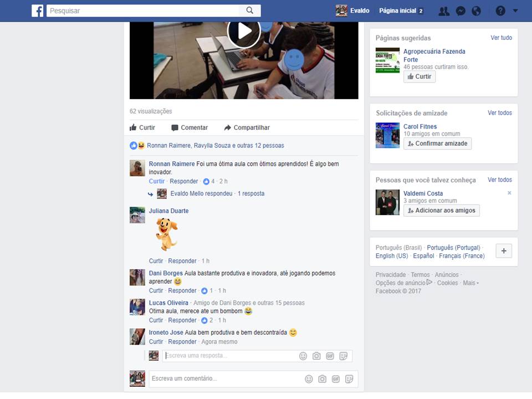Open the help question mark icon
The width and height of the screenshot is (532, 399).
pos(500,11)
